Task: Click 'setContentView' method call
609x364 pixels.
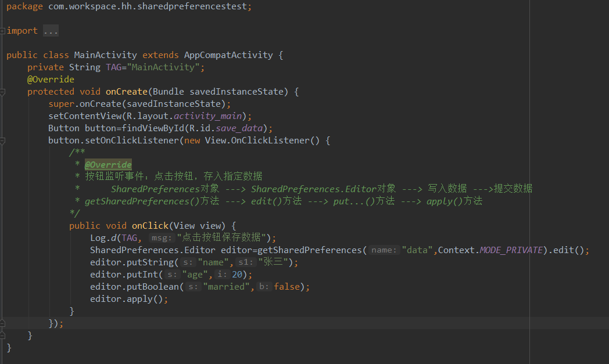Action: (85, 116)
